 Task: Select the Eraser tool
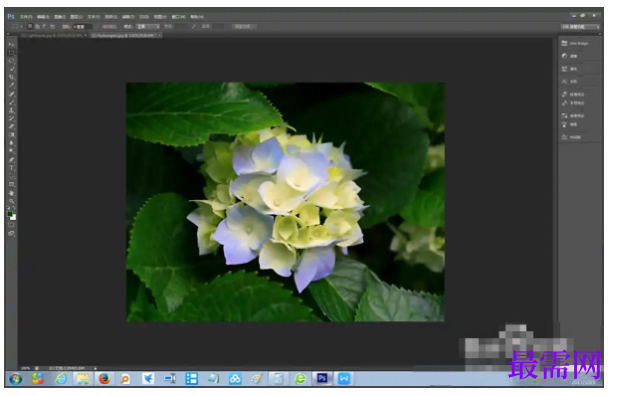click(11, 127)
